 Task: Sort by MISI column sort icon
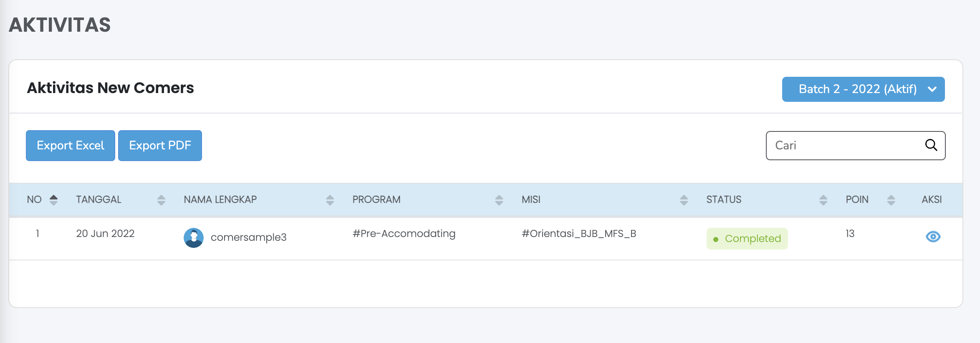(x=684, y=200)
